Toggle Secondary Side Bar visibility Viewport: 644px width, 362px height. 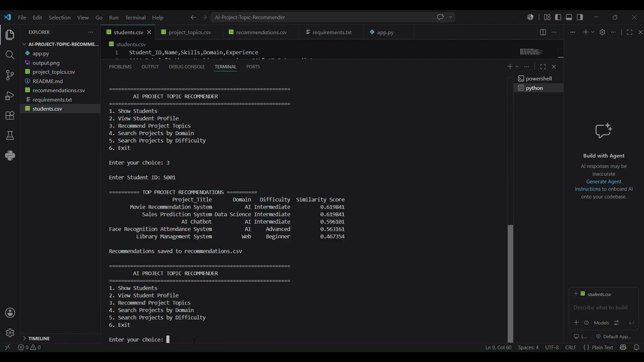click(580, 17)
